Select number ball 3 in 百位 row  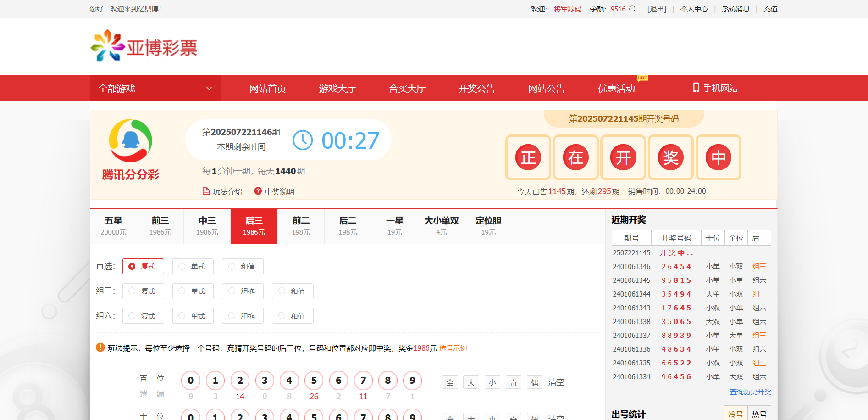[x=265, y=381]
